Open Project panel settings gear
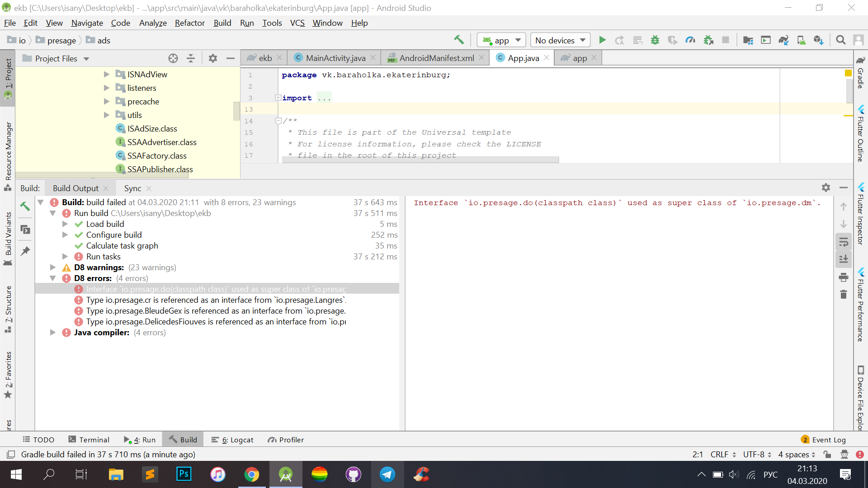Screen dimensions: 868x488 pos(213,58)
